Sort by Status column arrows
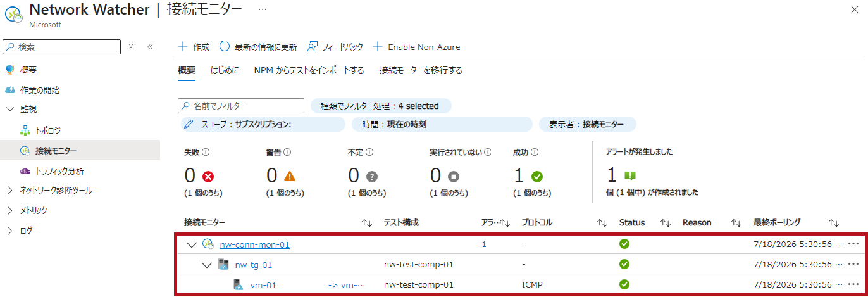This screenshot has height=297, width=868. (666, 223)
